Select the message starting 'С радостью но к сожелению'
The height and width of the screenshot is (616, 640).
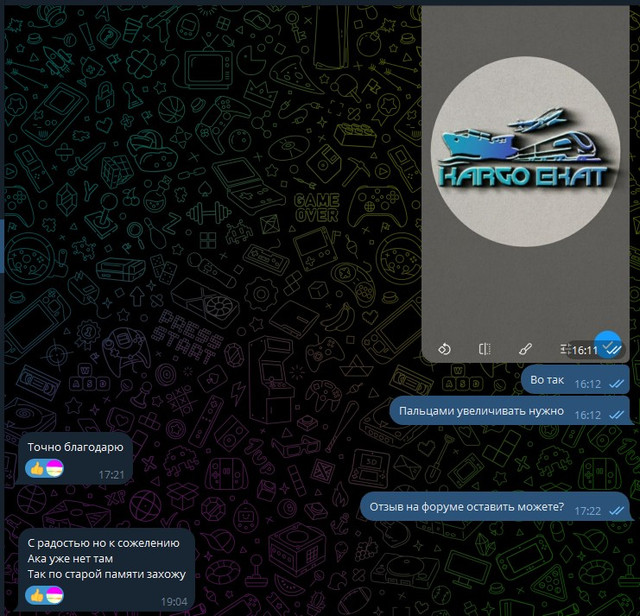click(x=107, y=570)
